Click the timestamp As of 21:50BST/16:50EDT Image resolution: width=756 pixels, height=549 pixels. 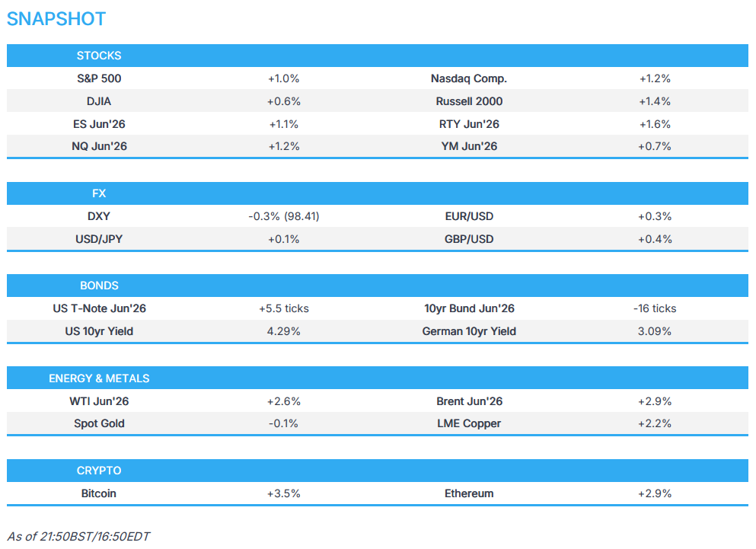click(78, 537)
